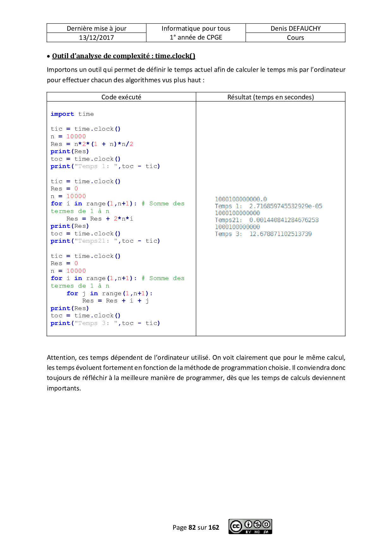The height and width of the screenshot is (555, 392).
Task: Click the 'import time' code line
Action: click(x=72, y=114)
